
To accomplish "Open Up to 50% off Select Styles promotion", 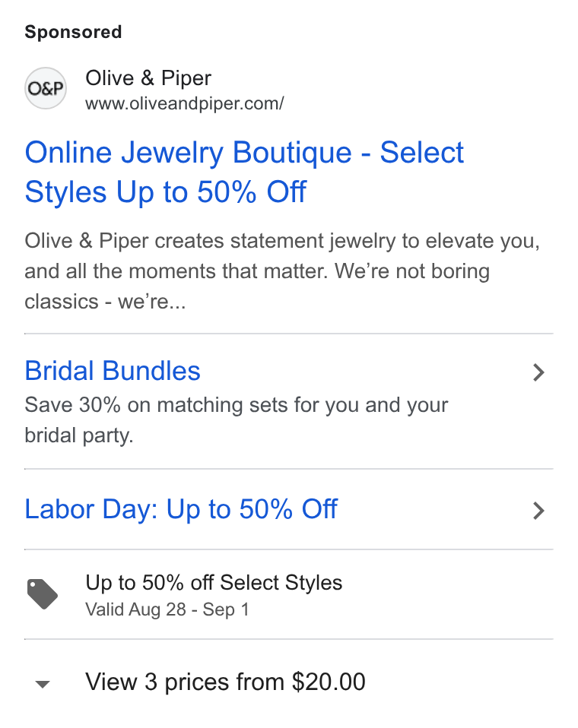I will coord(214,583).
